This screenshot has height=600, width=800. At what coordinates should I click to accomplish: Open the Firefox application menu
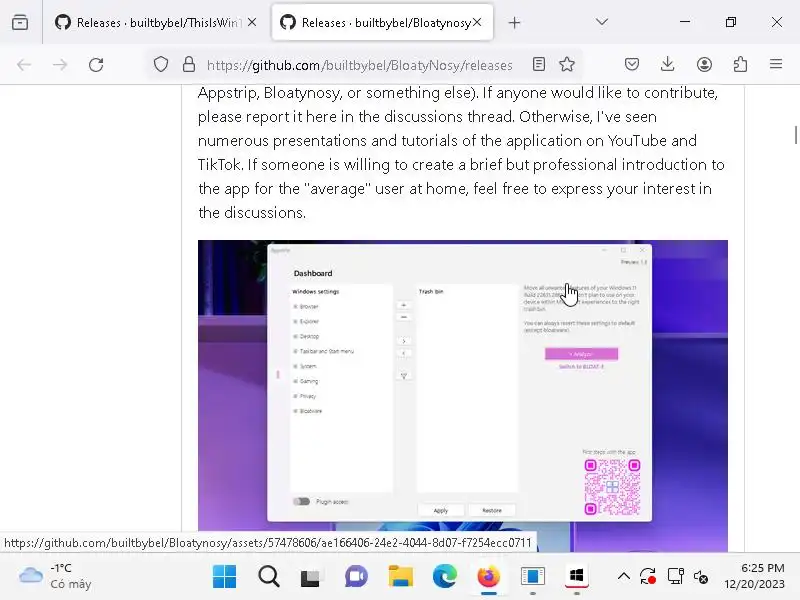click(776, 64)
